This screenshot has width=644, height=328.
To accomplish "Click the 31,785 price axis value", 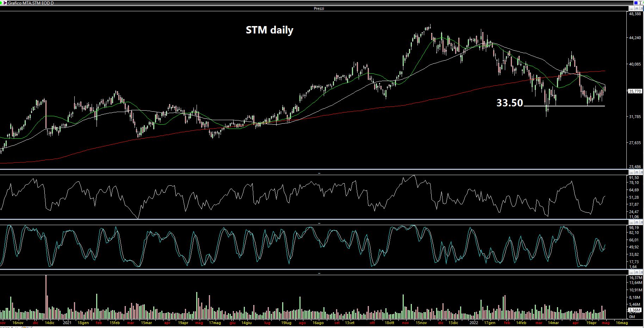I will click(635, 117).
